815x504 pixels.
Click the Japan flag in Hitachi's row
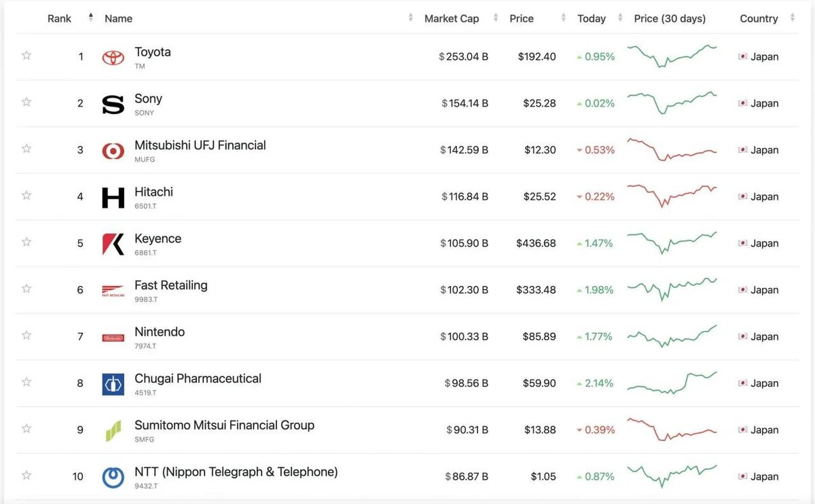[x=742, y=197]
